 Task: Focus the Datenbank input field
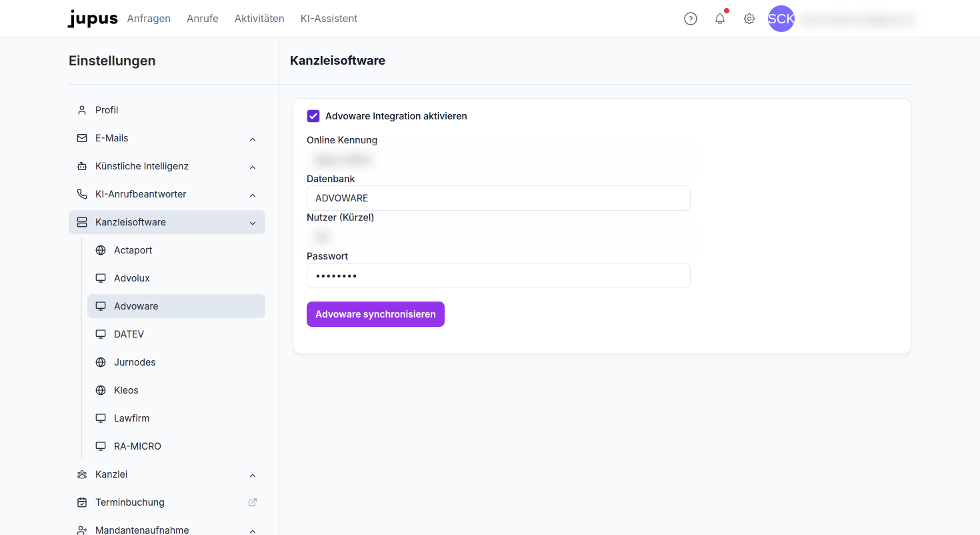[499, 198]
